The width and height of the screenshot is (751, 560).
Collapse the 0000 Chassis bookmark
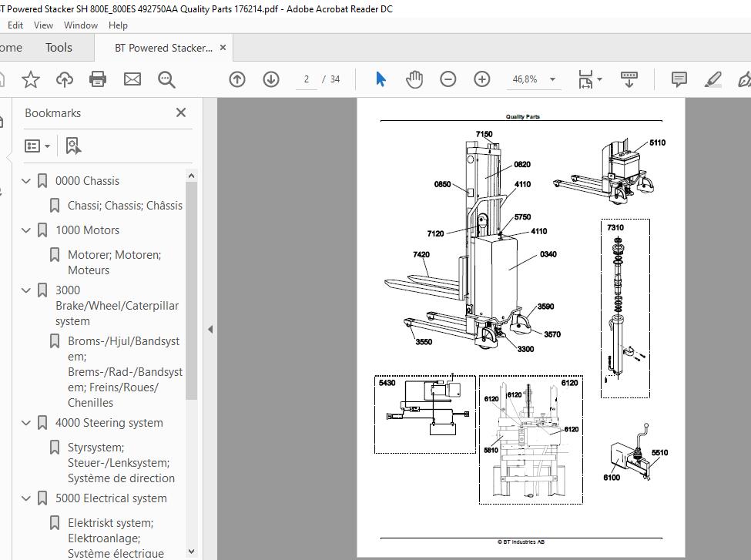26,181
